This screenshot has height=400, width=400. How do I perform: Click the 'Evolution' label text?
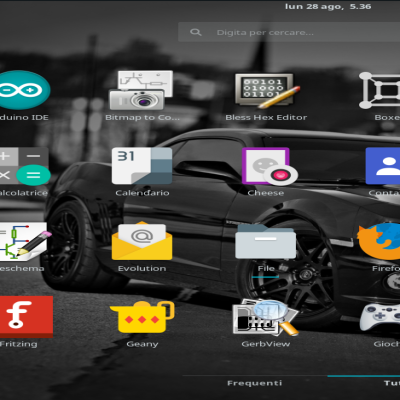142,268
